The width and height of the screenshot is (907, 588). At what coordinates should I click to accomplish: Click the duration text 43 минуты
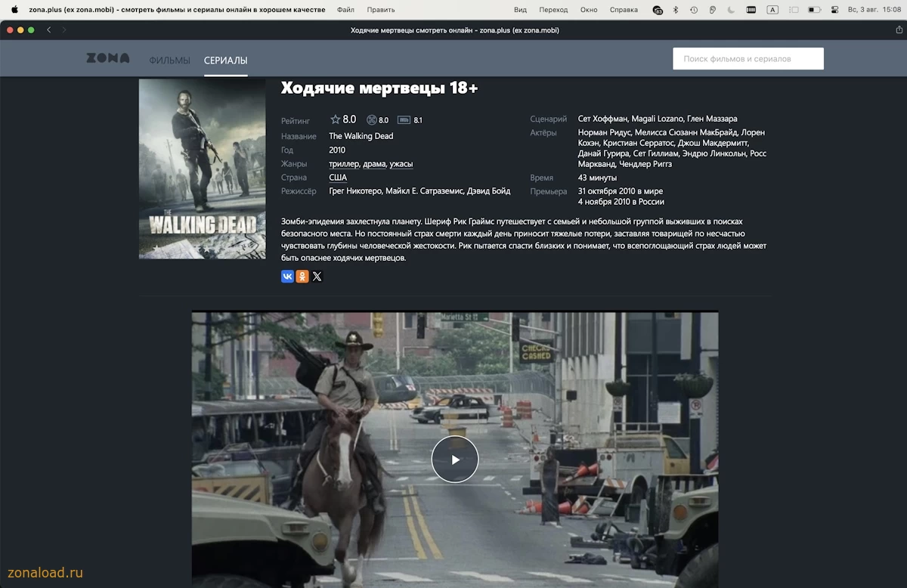click(x=597, y=178)
